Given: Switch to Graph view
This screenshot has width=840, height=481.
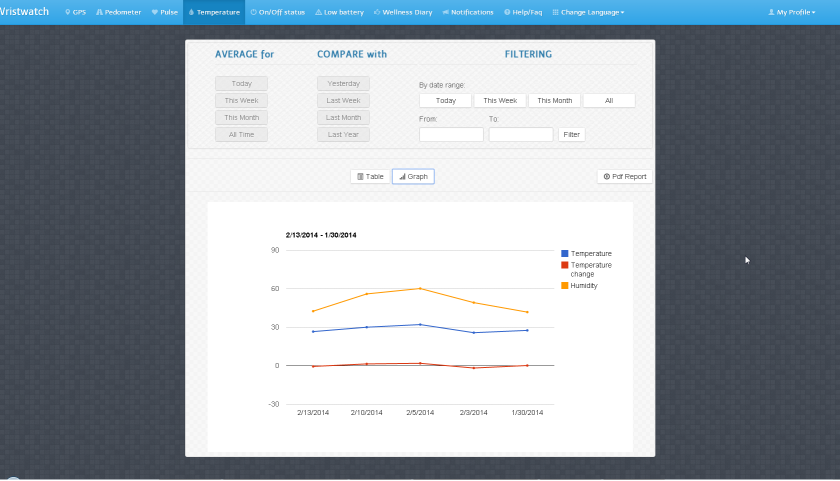Looking at the screenshot, I should (x=413, y=176).
